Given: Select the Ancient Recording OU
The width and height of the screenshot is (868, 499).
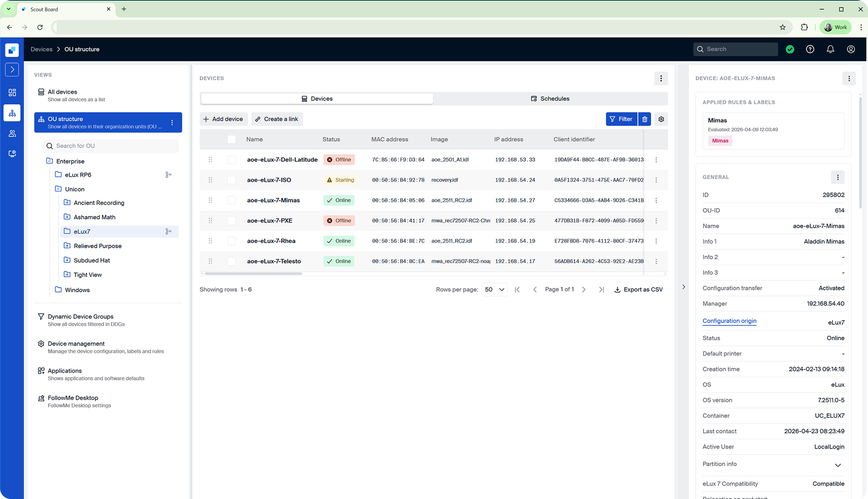Looking at the screenshot, I should coord(99,203).
